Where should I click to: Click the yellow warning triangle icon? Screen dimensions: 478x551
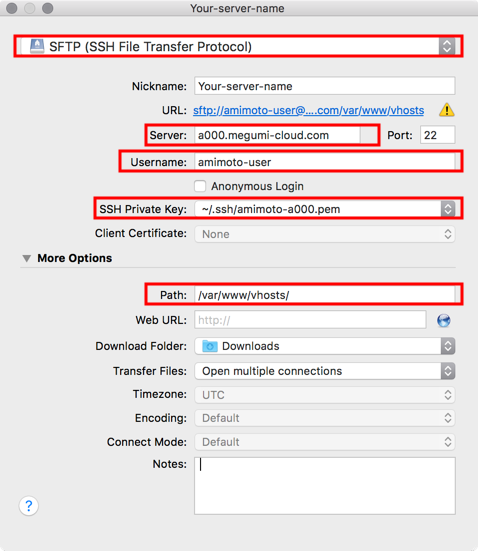pos(447,110)
